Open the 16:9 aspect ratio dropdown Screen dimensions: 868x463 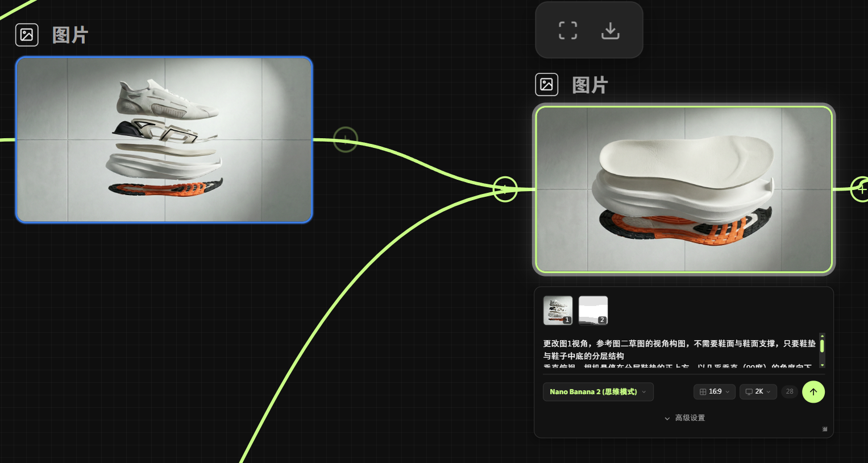tap(714, 392)
